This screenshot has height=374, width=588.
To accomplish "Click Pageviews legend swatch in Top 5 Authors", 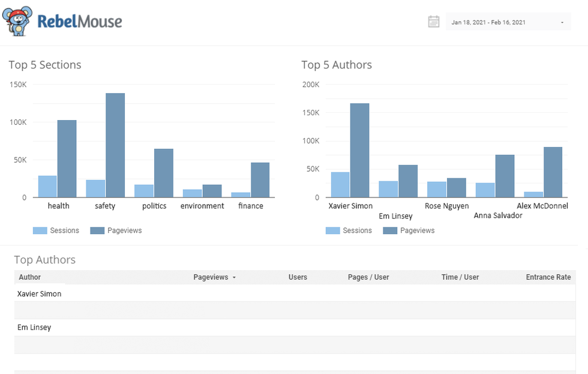I will tap(391, 231).
